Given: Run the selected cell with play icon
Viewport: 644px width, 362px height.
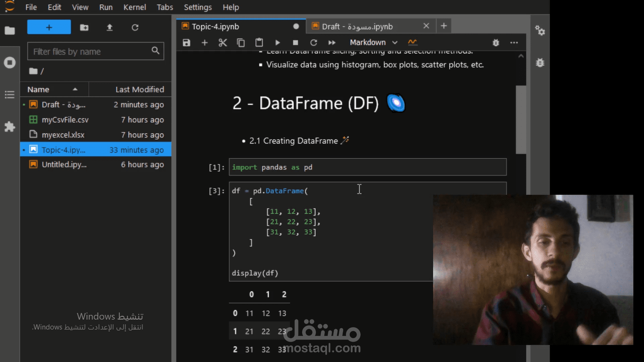Looking at the screenshot, I should coord(278,42).
